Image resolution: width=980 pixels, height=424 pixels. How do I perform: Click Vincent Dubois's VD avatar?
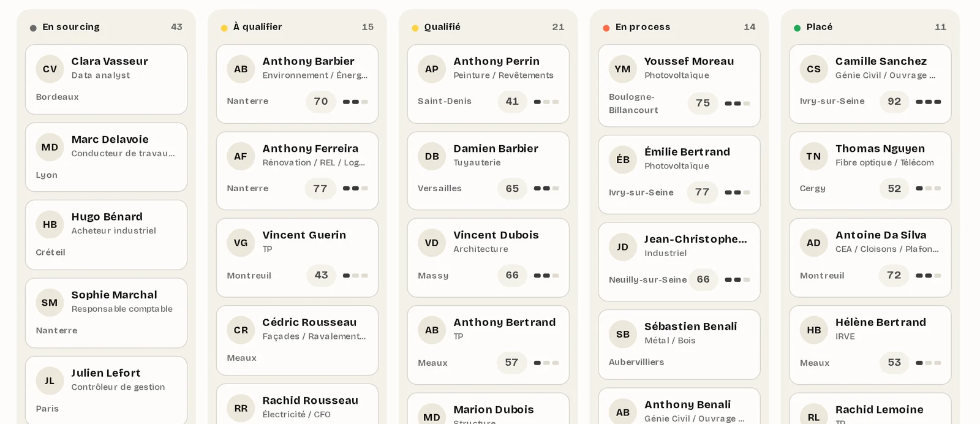tap(432, 243)
